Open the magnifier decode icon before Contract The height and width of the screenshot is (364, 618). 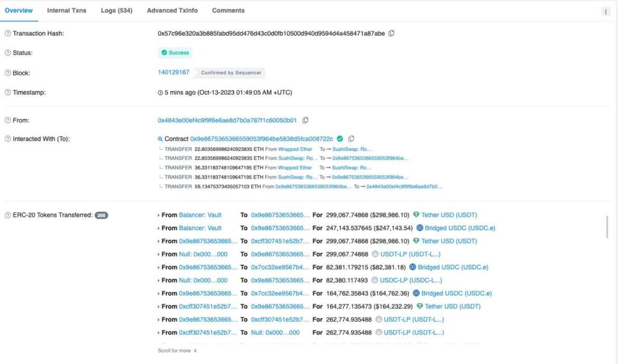click(159, 138)
